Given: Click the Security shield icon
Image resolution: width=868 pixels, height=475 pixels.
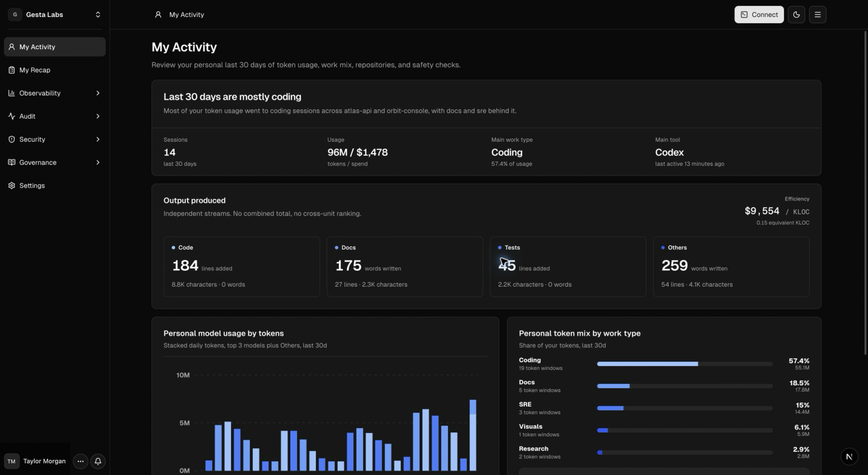Looking at the screenshot, I should coord(12,139).
